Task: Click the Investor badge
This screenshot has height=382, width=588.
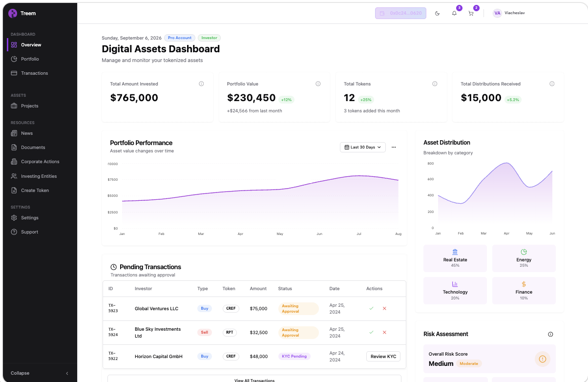Action: pos(210,38)
